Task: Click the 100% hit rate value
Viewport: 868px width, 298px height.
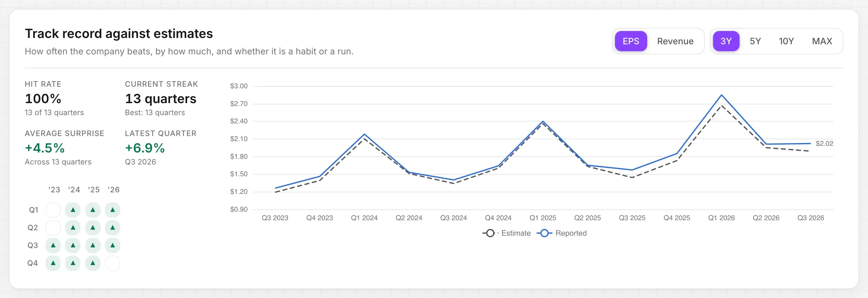Action: 43,98
